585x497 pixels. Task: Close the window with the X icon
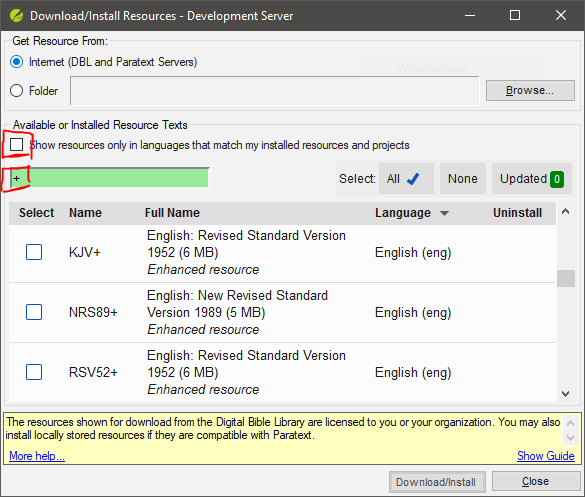(x=561, y=16)
